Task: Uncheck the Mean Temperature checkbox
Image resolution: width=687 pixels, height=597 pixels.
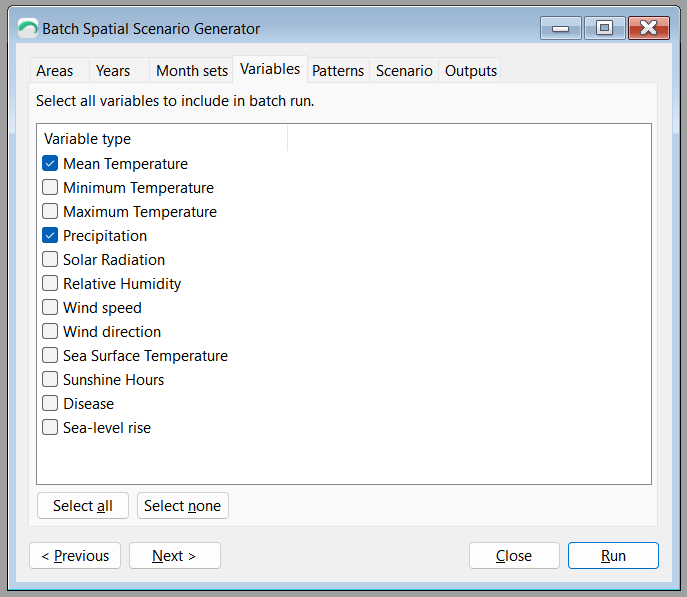Action: (50, 163)
